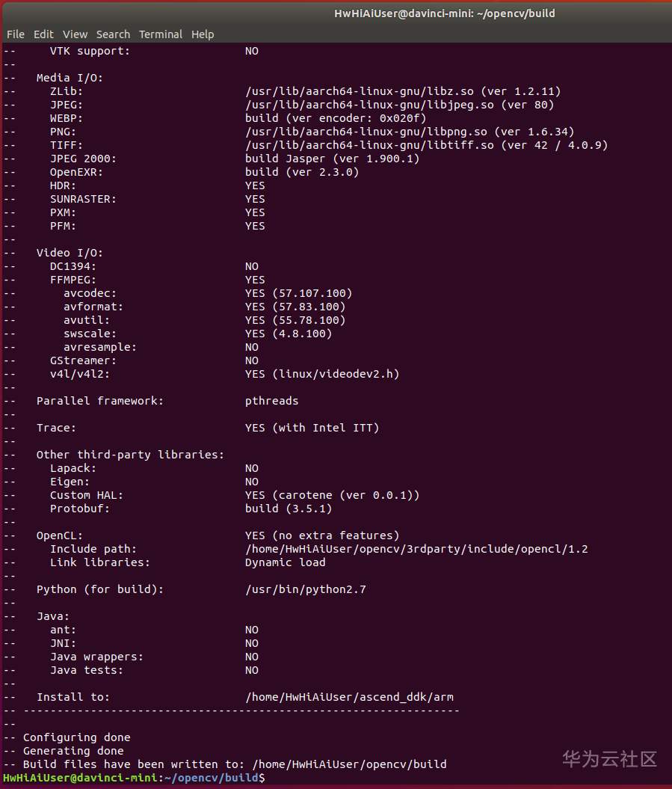
Task: Open the View menu
Action: [75, 34]
